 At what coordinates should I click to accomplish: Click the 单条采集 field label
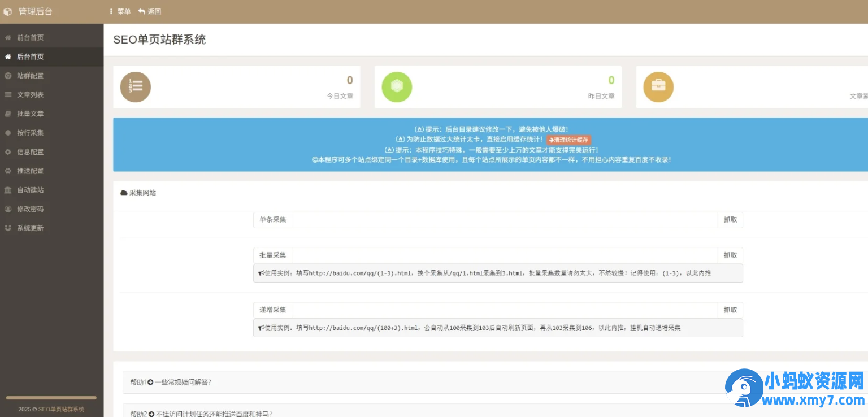(273, 220)
